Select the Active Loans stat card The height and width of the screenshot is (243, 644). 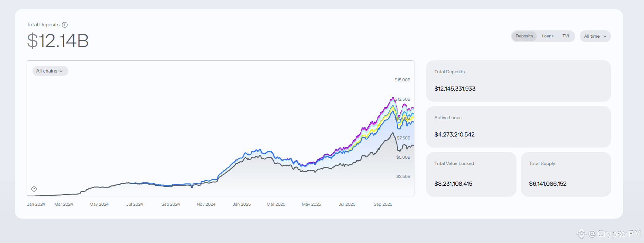coord(518,127)
